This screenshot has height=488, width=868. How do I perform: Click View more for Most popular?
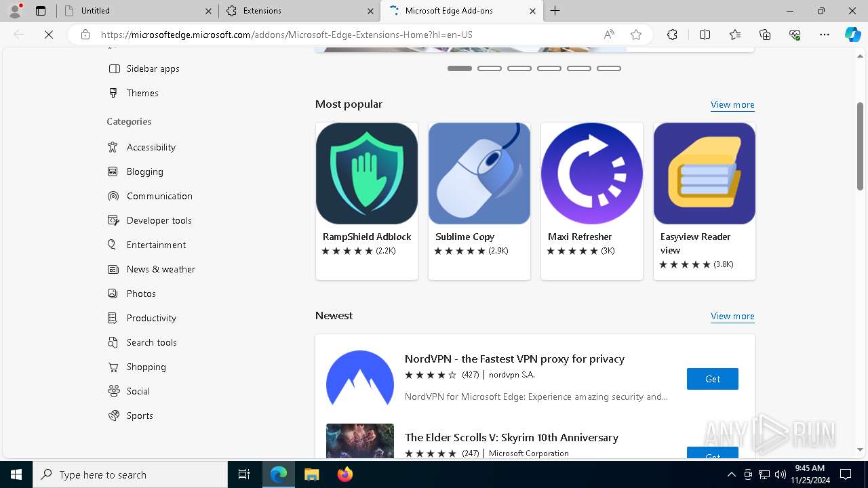tap(732, 104)
